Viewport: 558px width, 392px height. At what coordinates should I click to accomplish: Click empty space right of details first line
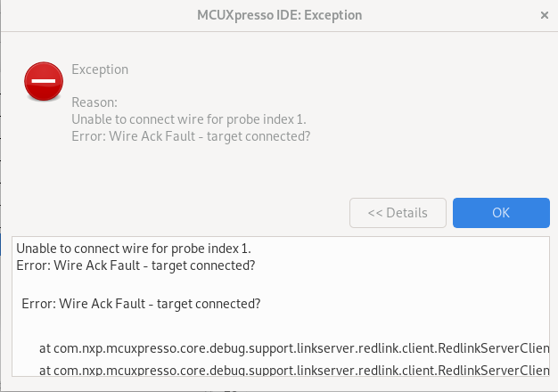coord(398,249)
